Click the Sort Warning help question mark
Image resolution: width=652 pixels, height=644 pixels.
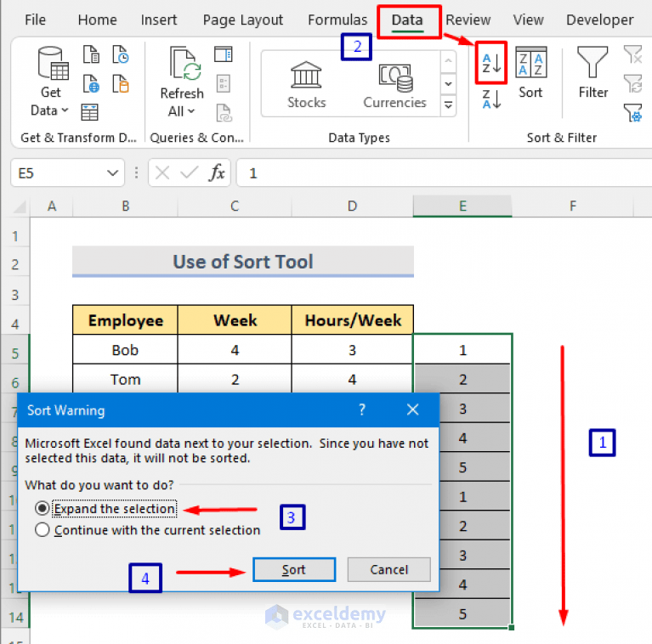pyautogui.click(x=362, y=410)
